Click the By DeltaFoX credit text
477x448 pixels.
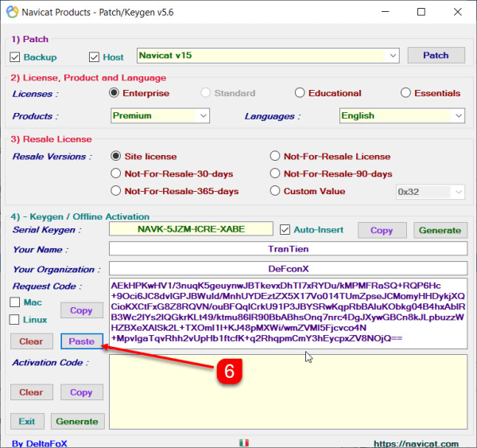tap(40, 444)
